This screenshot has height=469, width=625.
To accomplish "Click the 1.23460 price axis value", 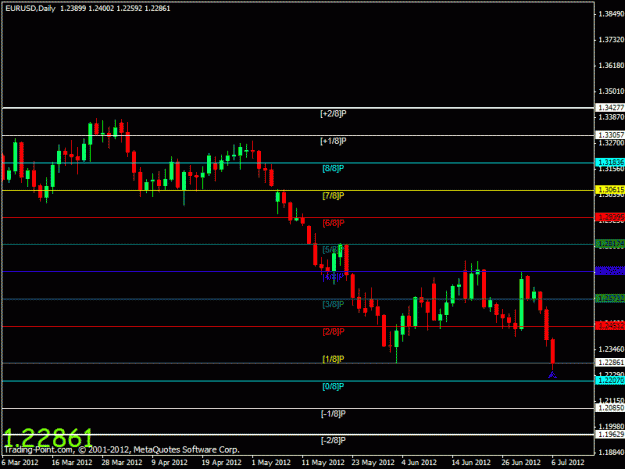I will [x=611, y=349].
